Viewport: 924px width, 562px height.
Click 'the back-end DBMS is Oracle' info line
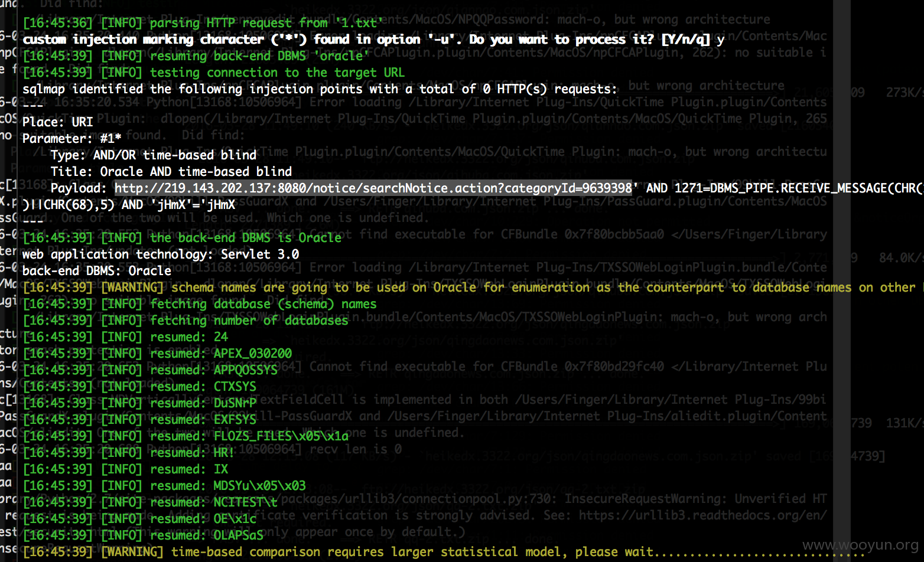coord(182,237)
